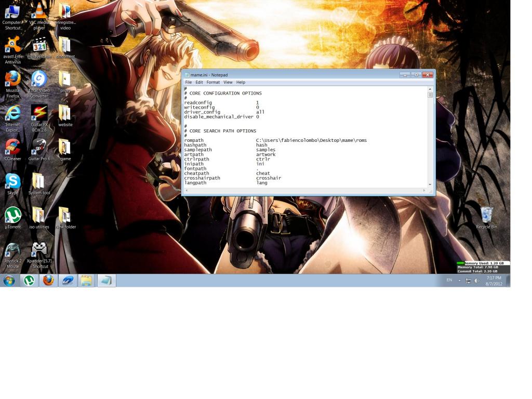
Task: Open the Computer Shortcut desktop icon
Action: pyautogui.click(x=12, y=16)
